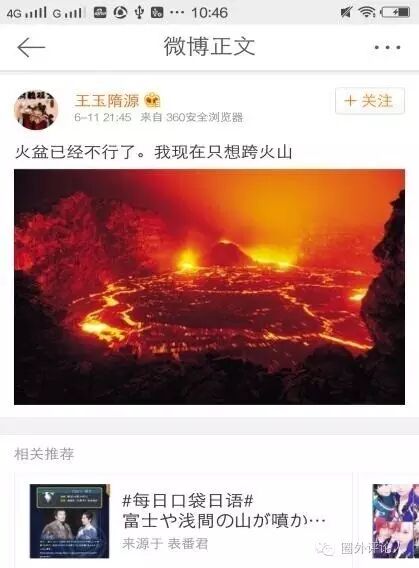Open recommended post 每日口袋日语
Screen dimensions: 419x568
pos(188,501)
